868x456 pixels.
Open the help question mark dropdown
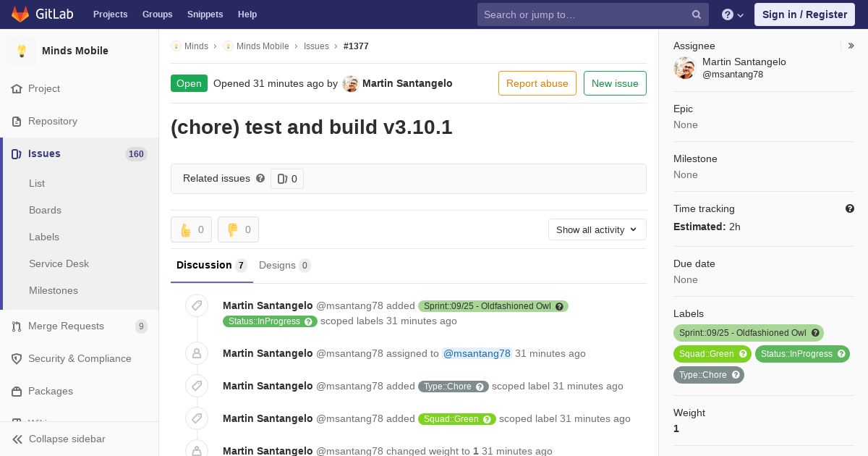tap(733, 14)
